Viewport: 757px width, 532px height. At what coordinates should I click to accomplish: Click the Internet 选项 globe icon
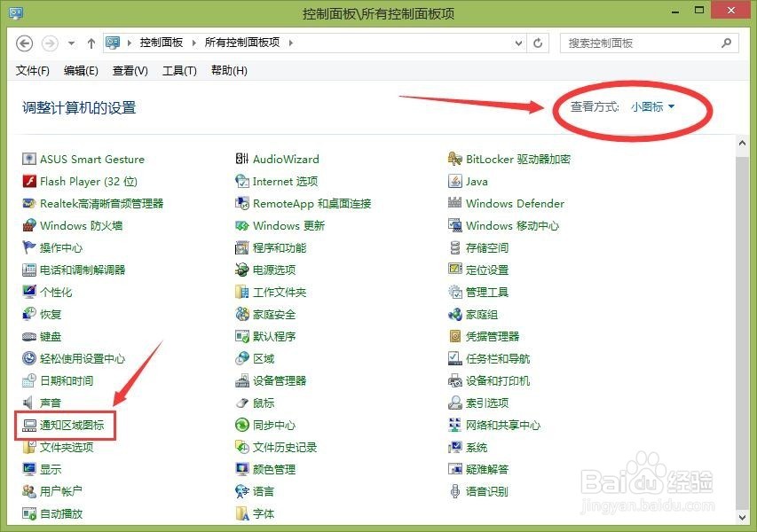pos(242,181)
